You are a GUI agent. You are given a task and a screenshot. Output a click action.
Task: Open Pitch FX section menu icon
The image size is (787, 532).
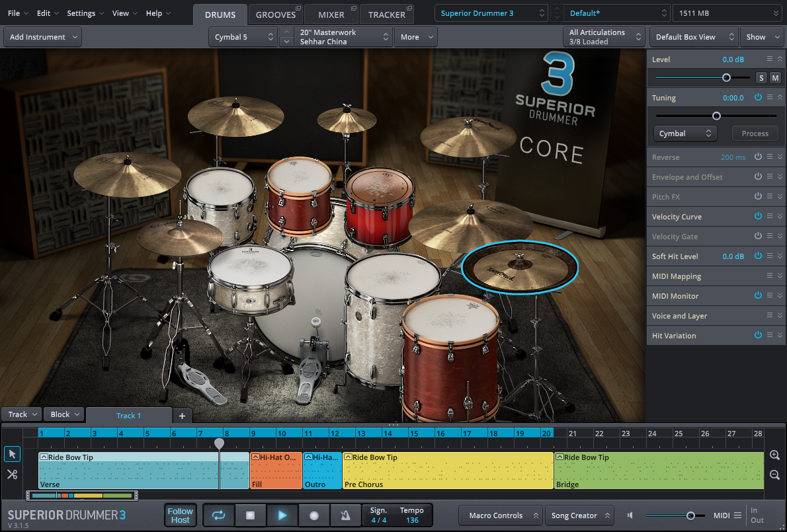click(x=769, y=196)
